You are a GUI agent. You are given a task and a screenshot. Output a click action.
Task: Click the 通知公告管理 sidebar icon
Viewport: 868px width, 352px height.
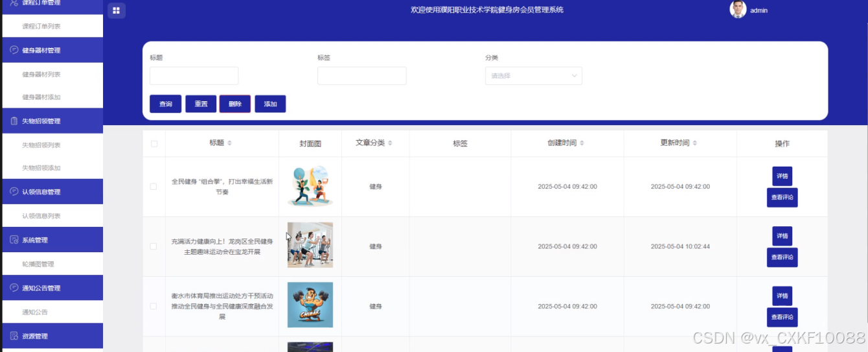[x=14, y=288]
